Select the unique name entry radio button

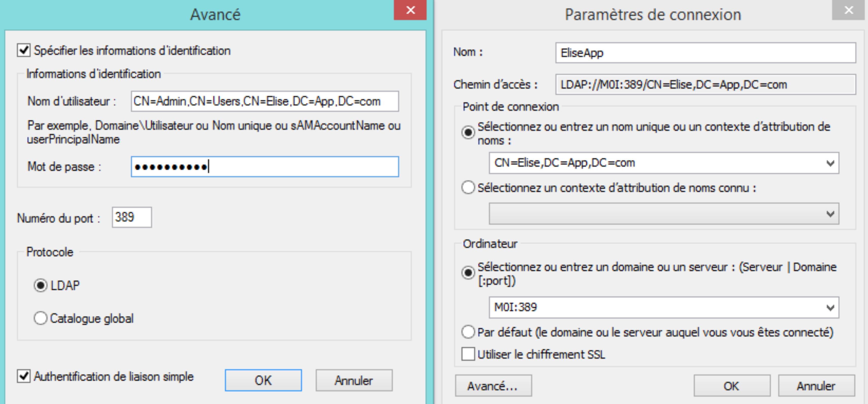(x=468, y=132)
